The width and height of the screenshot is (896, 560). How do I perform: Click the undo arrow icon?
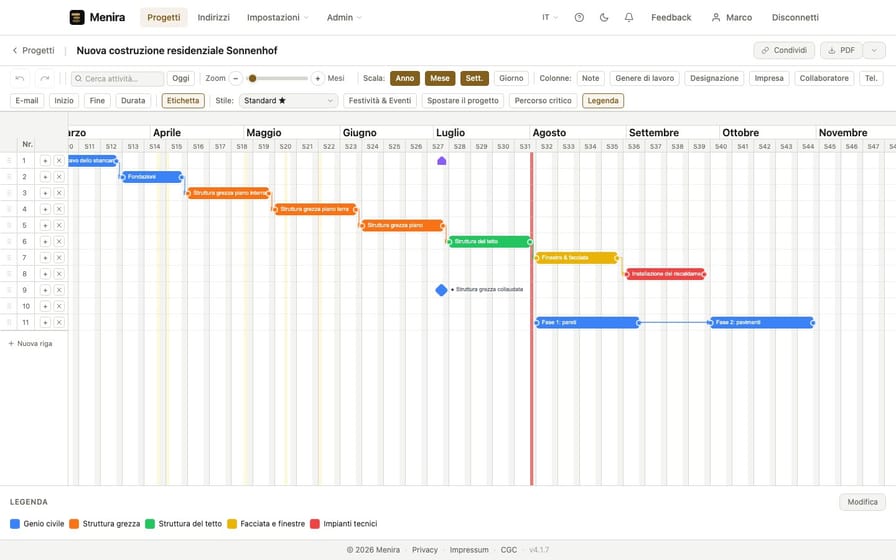[20, 78]
